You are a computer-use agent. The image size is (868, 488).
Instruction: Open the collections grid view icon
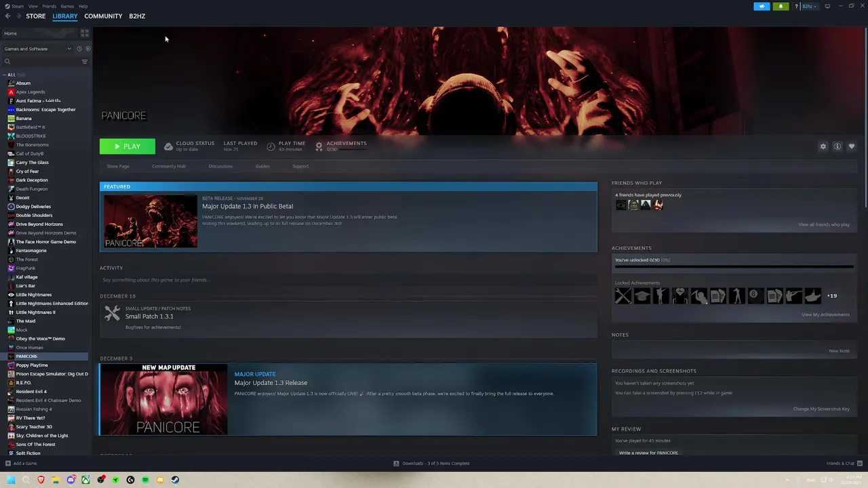coord(85,33)
